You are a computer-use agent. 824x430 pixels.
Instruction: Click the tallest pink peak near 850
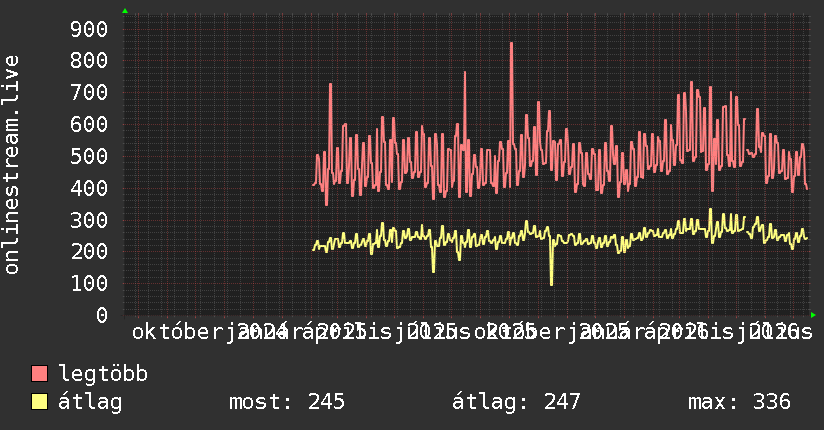(511, 44)
